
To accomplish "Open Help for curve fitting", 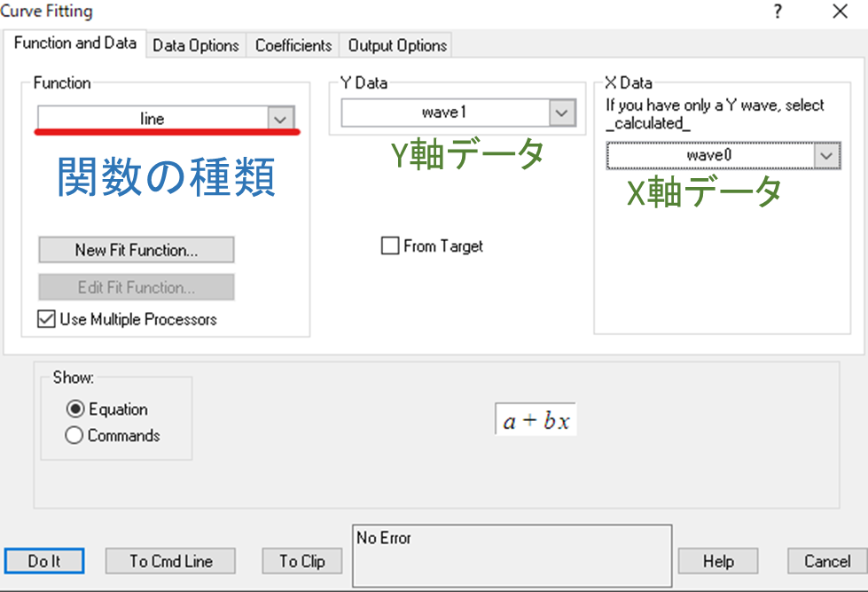I will pos(718,561).
